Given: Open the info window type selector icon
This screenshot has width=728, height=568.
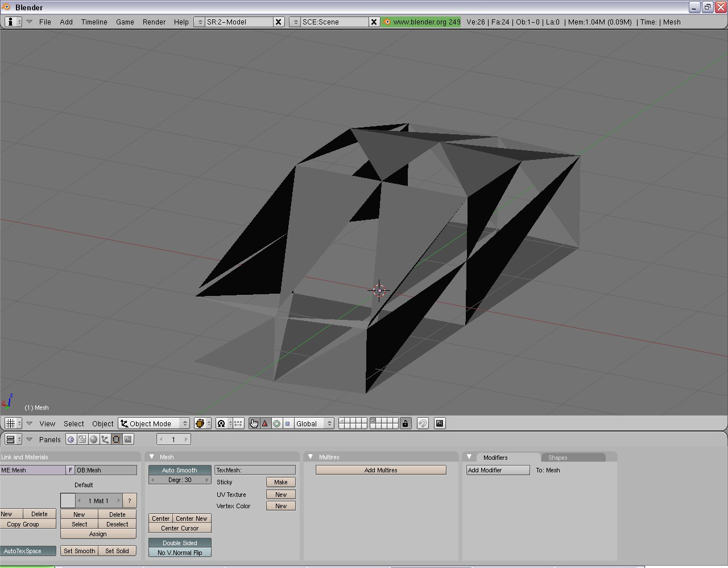Looking at the screenshot, I should [13, 22].
